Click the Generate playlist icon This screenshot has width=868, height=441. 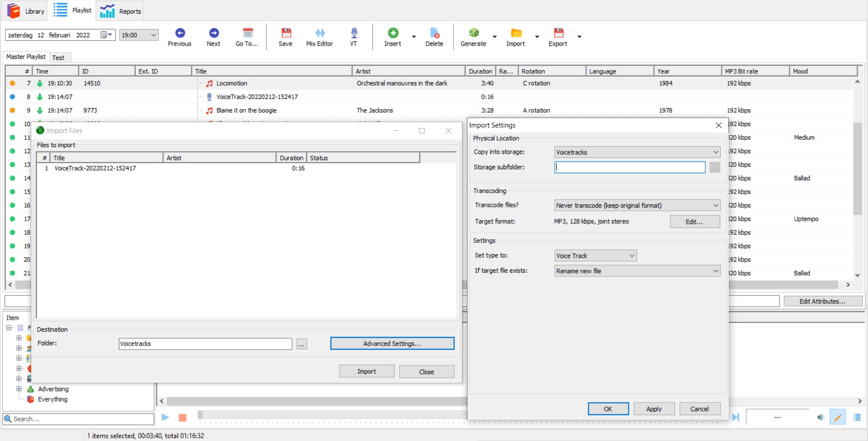point(473,33)
